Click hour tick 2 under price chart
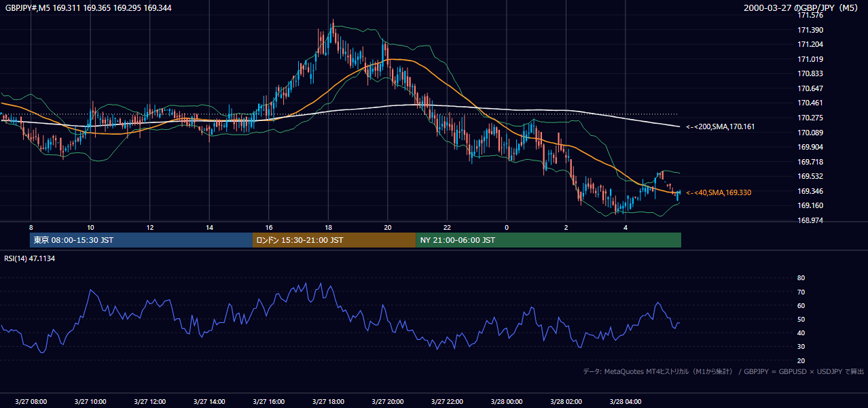868x408 pixels. coord(566,228)
